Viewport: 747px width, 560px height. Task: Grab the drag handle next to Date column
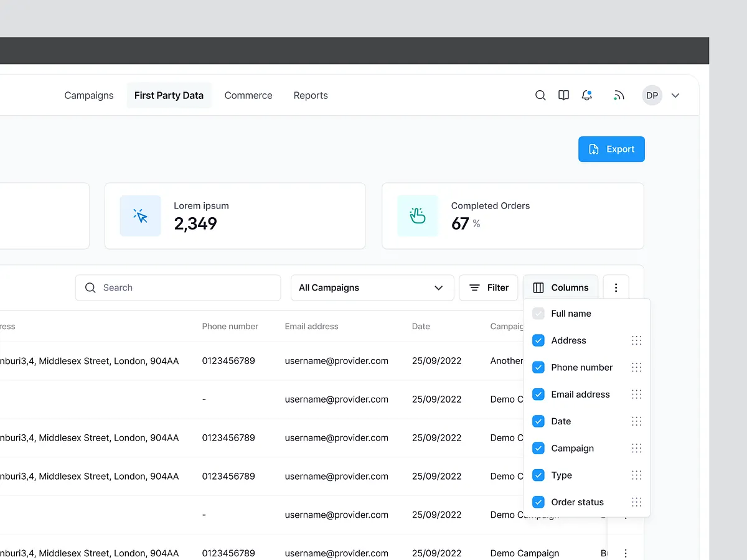click(636, 421)
